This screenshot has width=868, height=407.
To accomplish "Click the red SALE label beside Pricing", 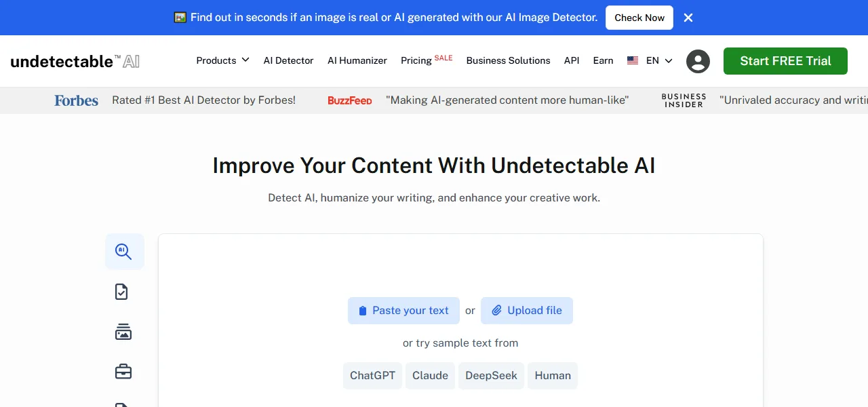I will (443, 58).
